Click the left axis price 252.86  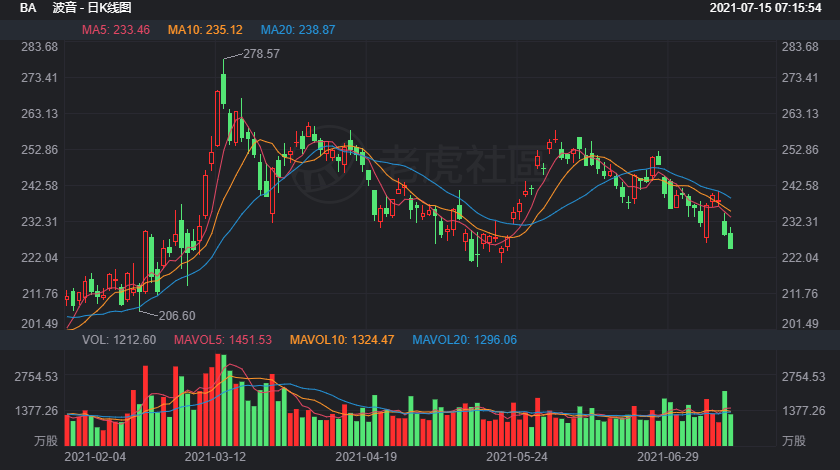[40, 150]
